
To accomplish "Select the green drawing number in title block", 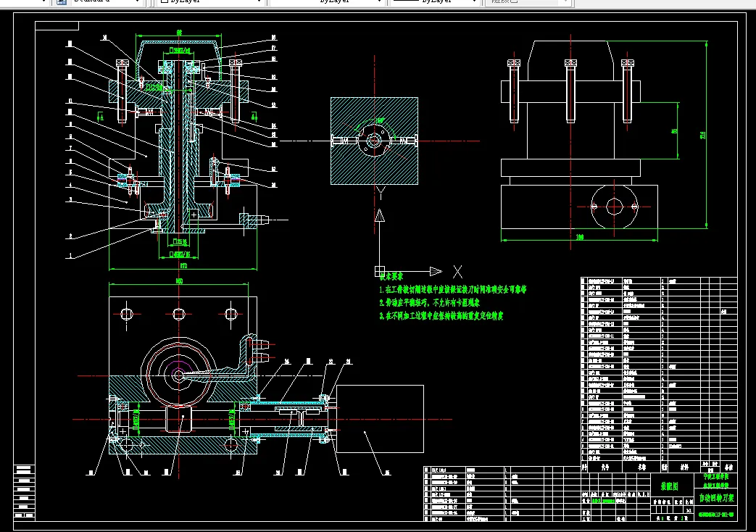I will pos(716,515).
